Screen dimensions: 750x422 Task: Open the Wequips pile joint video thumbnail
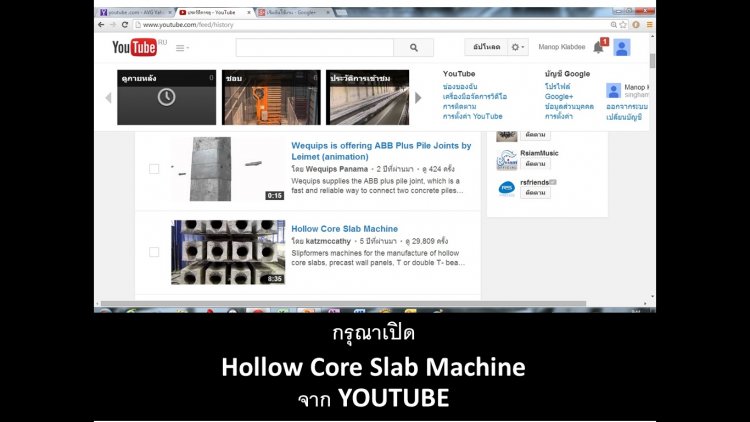228,169
